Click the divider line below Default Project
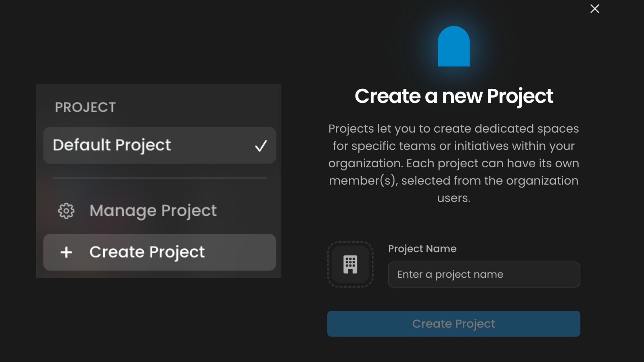 point(160,178)
